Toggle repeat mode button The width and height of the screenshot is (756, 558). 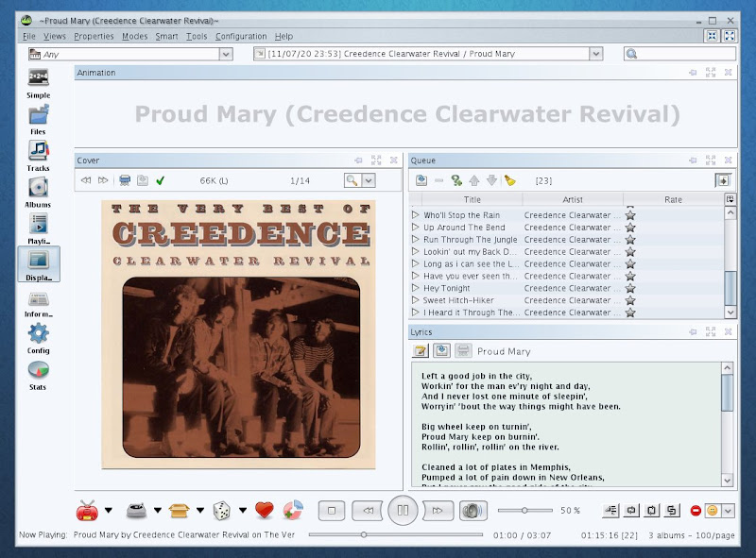(631, 510)
